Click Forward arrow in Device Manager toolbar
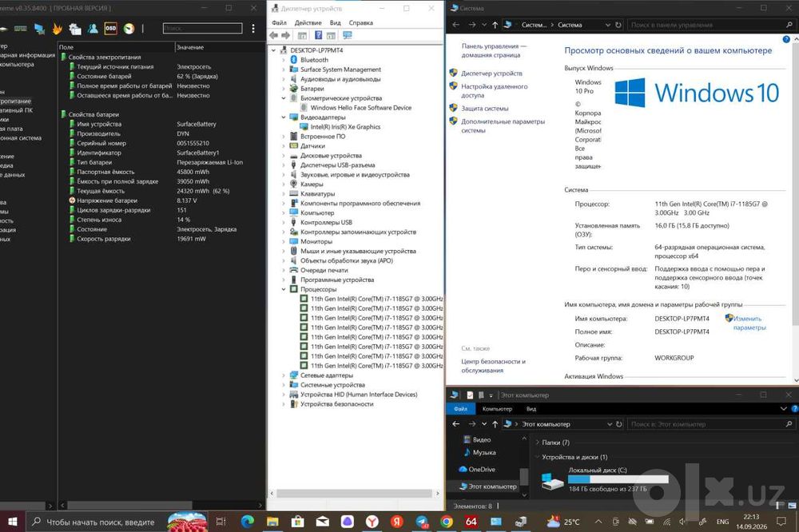 tap(286, 35)
